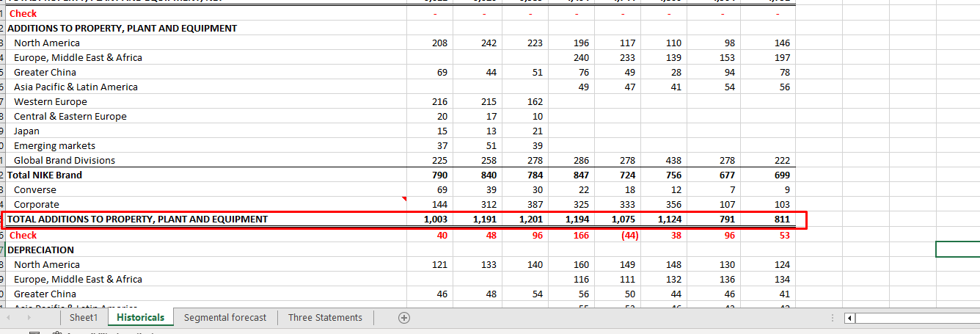Select the Japan row label
This screenshot has width=980, height=334.
tap(27, 131)
